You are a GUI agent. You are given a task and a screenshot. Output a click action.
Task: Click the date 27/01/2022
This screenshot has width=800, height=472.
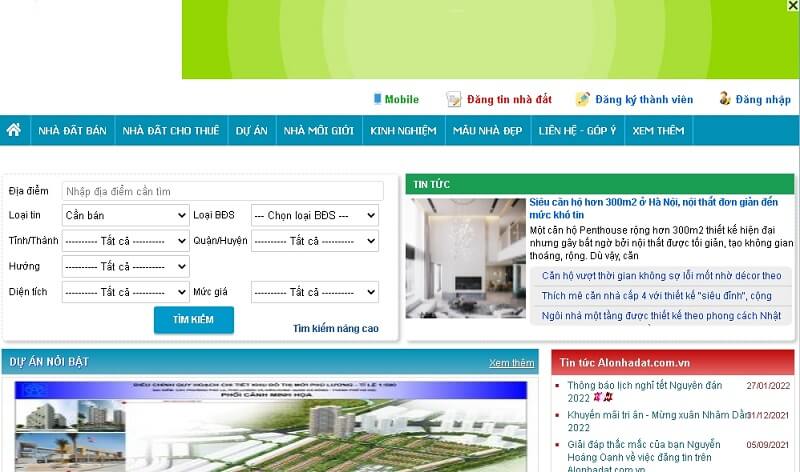768,385
